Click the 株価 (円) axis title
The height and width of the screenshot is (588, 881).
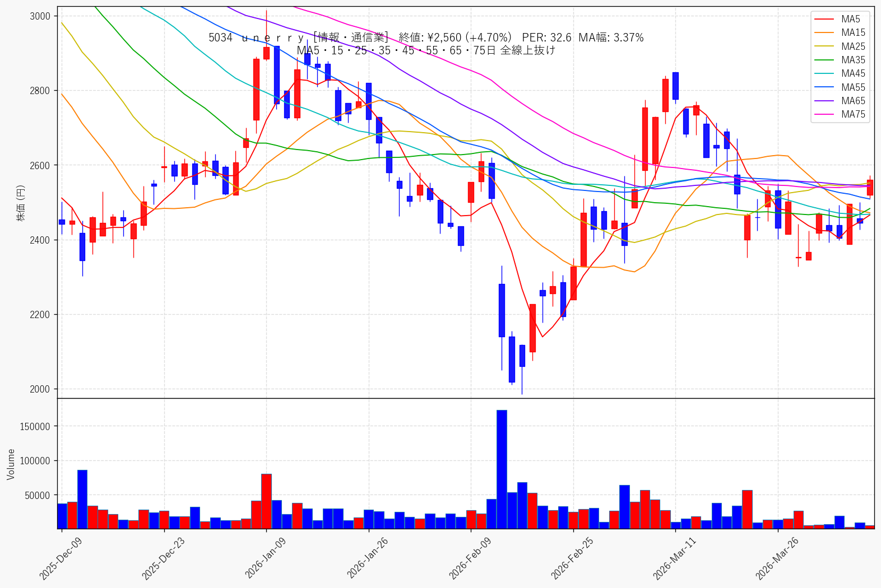21,203
